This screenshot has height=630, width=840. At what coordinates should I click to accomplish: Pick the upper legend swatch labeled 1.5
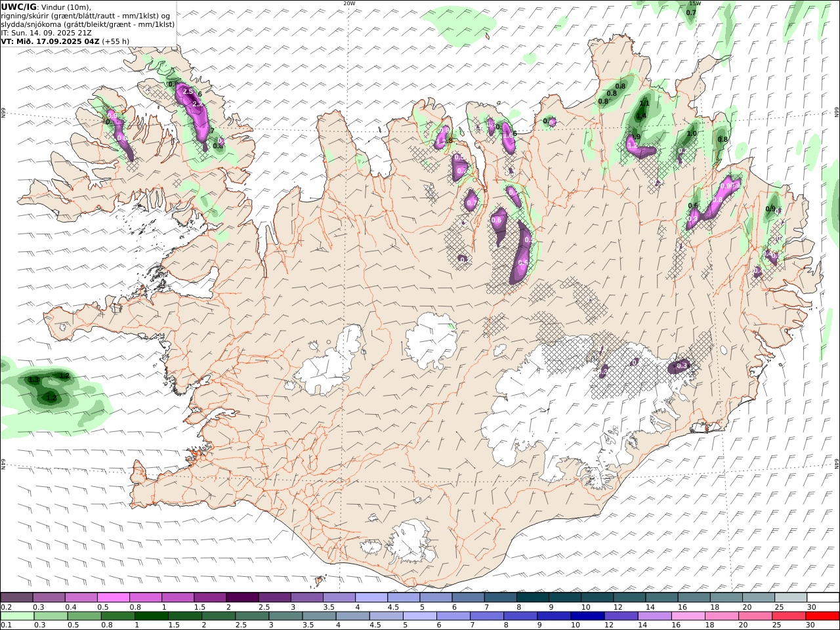coord(210,597)
